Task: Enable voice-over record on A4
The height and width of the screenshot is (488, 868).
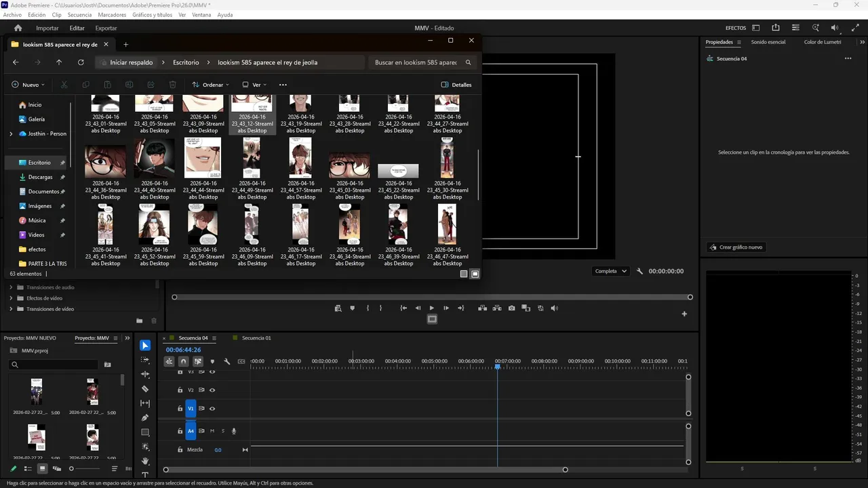Action: point(234,431)
